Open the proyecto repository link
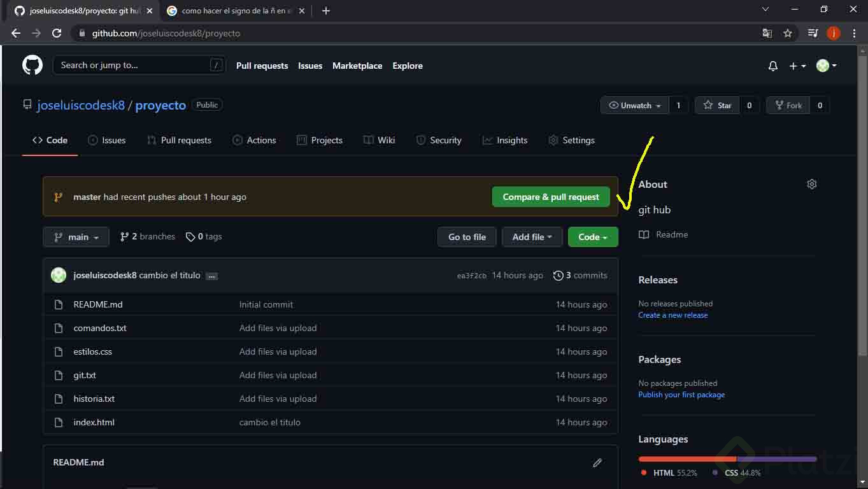Screen dimensions: 868x489 click(160, 105)
